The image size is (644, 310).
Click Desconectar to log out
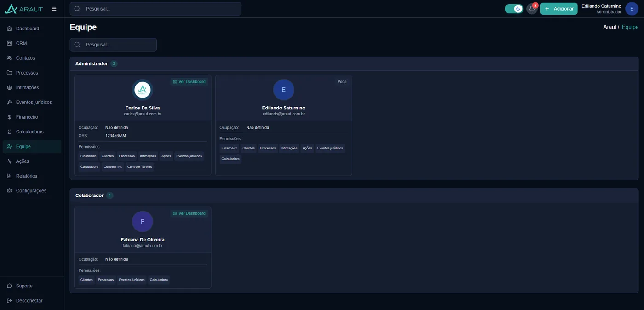(x=32, y=300)
